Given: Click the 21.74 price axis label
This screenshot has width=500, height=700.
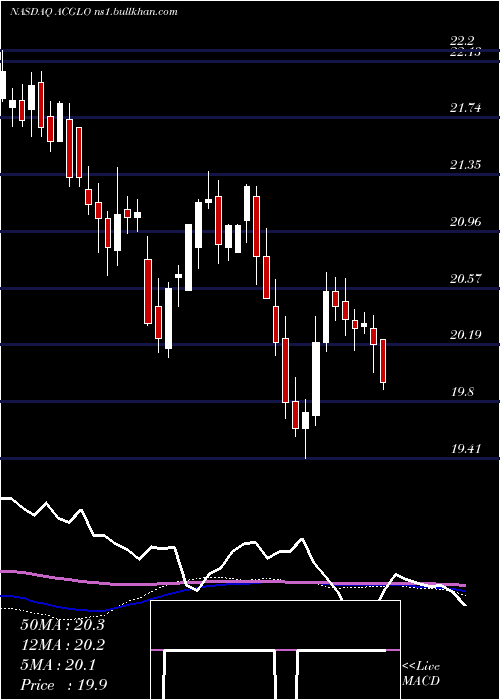Looking at the screenshot, I should point(466,108).
